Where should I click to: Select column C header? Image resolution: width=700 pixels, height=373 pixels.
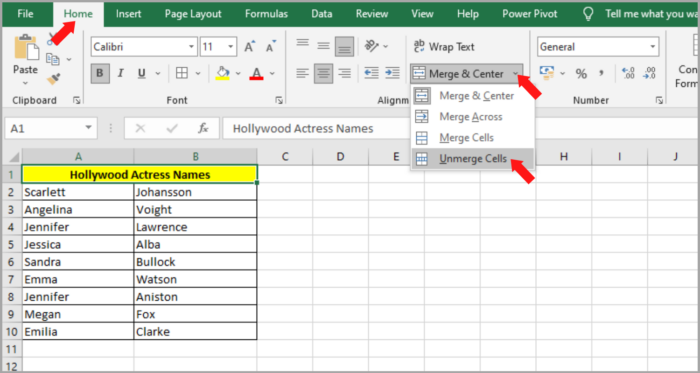pos(284,157)
